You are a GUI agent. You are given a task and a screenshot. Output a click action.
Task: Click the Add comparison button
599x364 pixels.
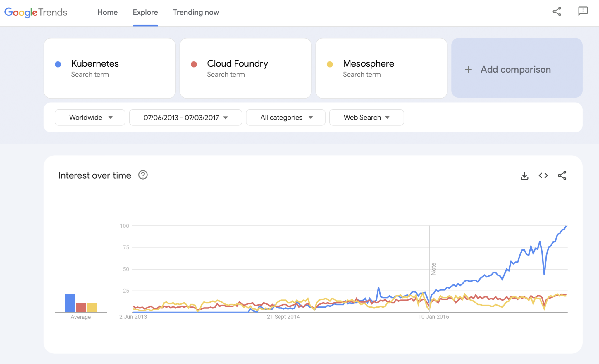click(x=516, y=69)
